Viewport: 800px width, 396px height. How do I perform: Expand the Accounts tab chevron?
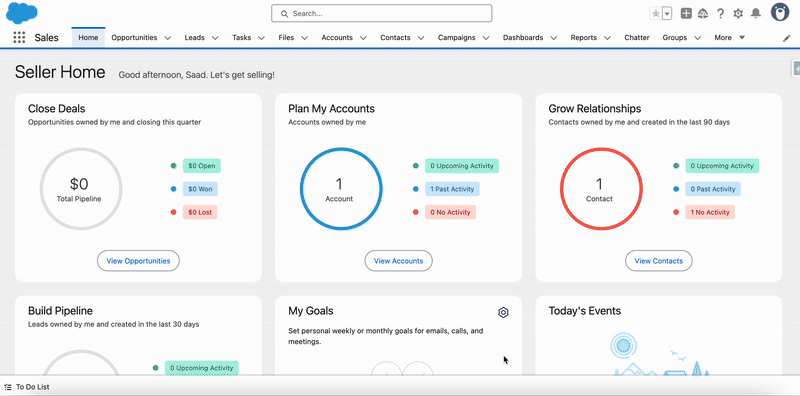[x=363, y=38]
